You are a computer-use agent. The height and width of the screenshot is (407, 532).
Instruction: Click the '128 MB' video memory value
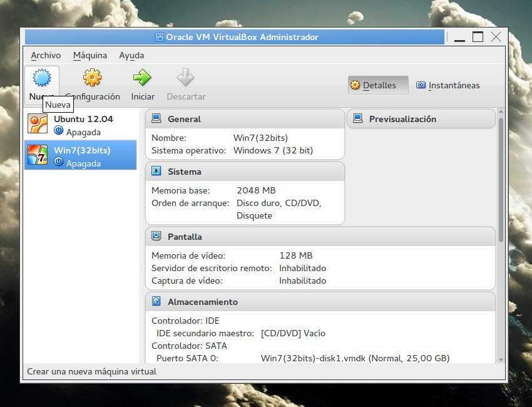coord(296,255)
